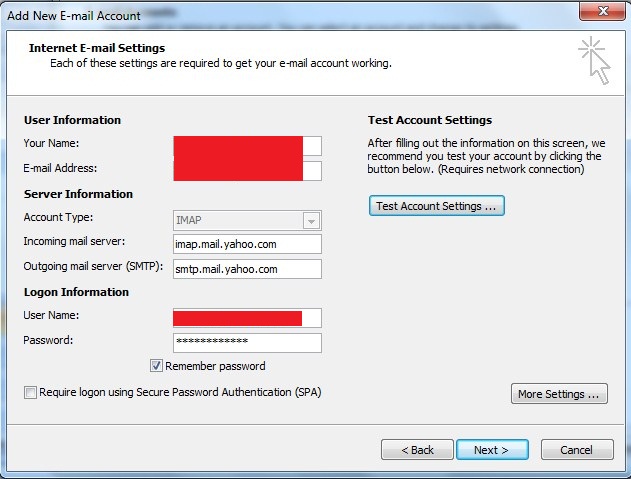Click the Incoming mail server field
The image size is (631, 479).
click(247, 244)
